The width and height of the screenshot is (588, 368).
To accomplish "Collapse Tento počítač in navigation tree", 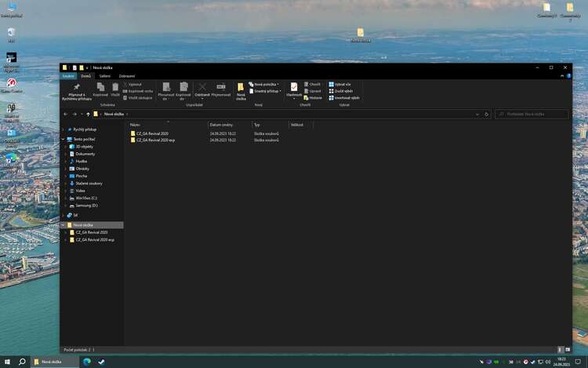I will click(x=63, y=139).
